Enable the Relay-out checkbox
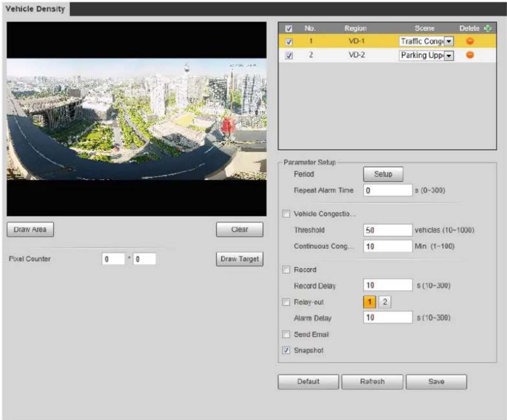 point(286,302)
